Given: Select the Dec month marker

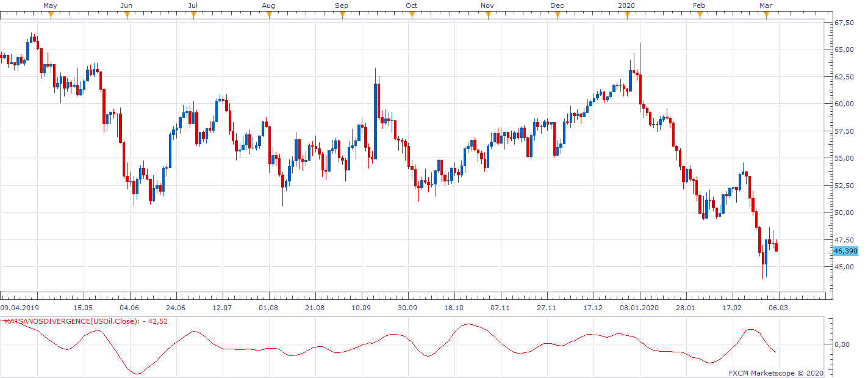Looking at the screenshot, I should pyautogui.click(x=557, y=15).
